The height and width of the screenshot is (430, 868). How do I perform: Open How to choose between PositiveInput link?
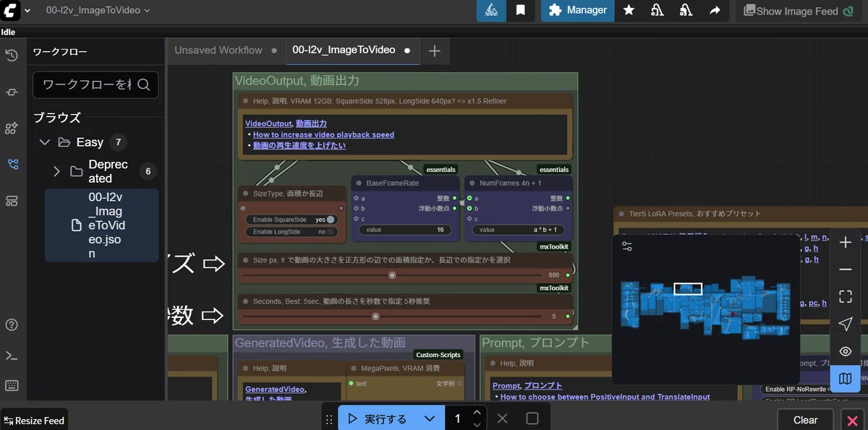[x=605, y=397]
